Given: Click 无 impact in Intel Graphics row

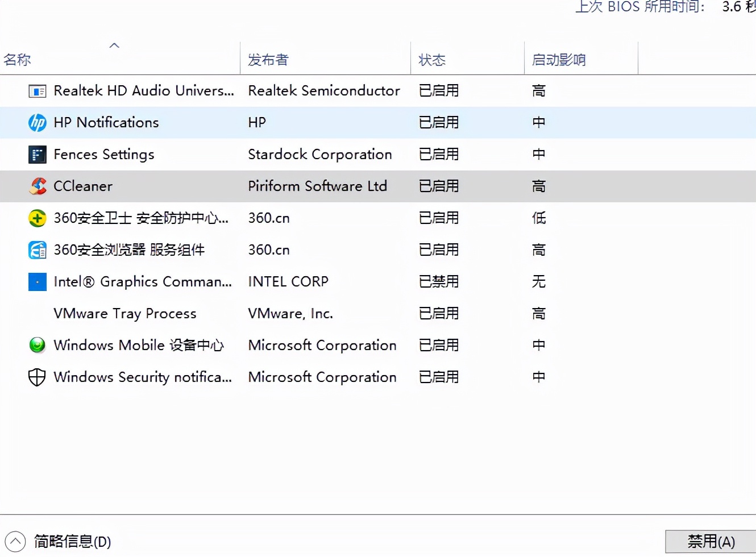Looking at the screenshot, I should tap(539, 282).
